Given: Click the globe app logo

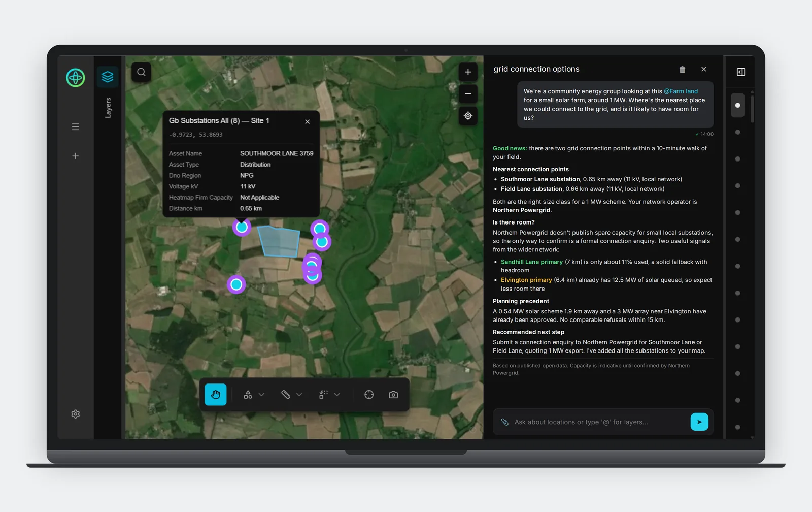Looking at the screenshot, I should [76, 78].
